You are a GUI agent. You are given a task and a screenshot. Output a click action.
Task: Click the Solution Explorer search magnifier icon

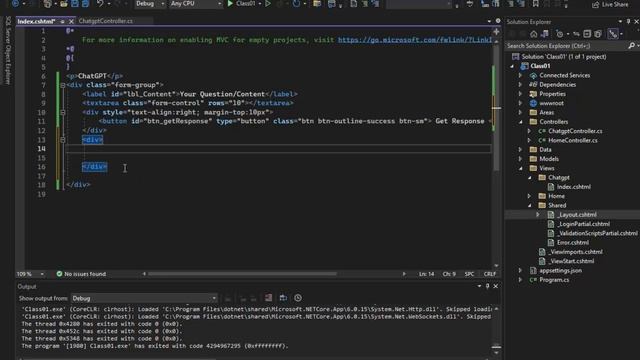[631, 46]
